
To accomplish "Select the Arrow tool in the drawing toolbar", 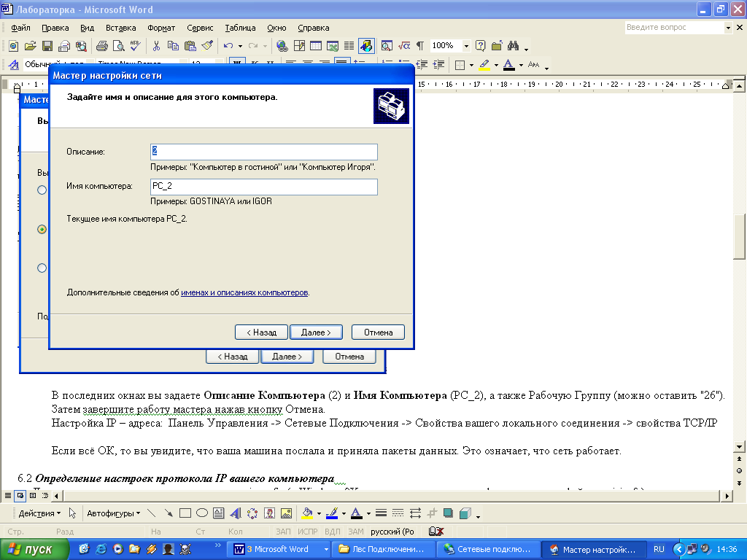I will pyautogui.click(x=169, y=513).
